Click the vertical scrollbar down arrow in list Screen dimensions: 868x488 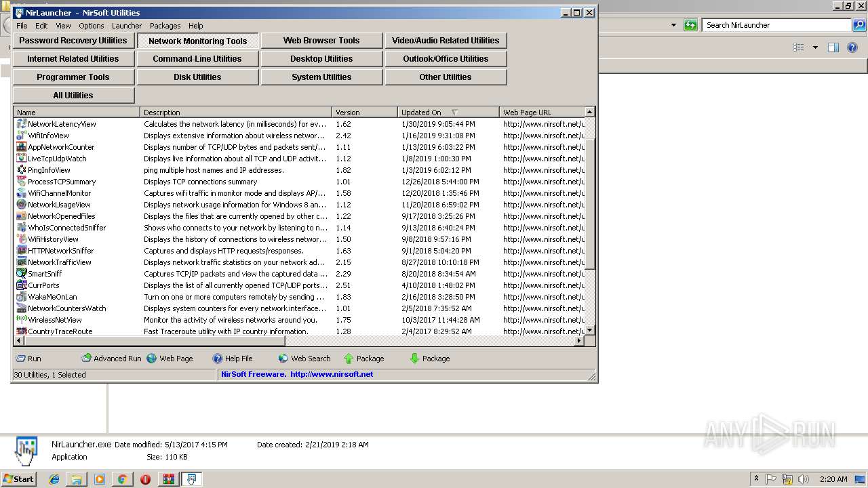pos(589,330)
